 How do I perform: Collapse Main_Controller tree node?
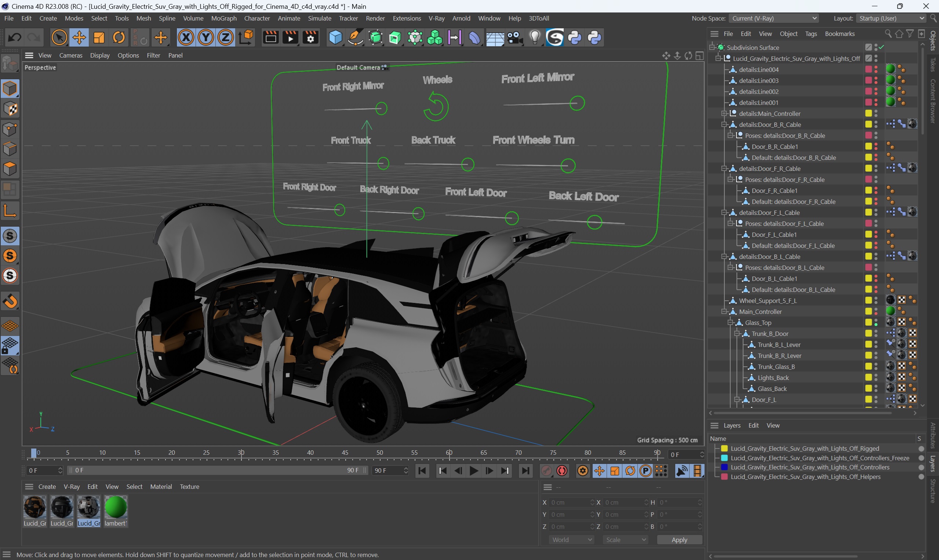click(724, 312)
